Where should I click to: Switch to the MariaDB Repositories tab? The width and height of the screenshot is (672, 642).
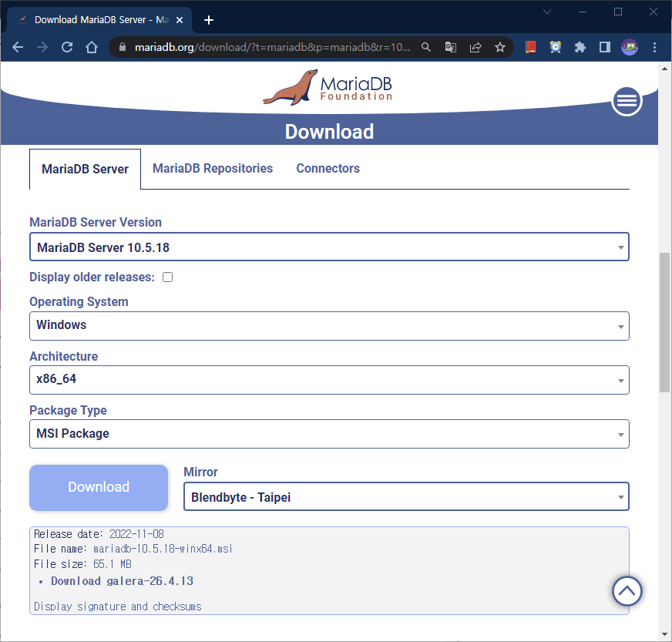213,169
